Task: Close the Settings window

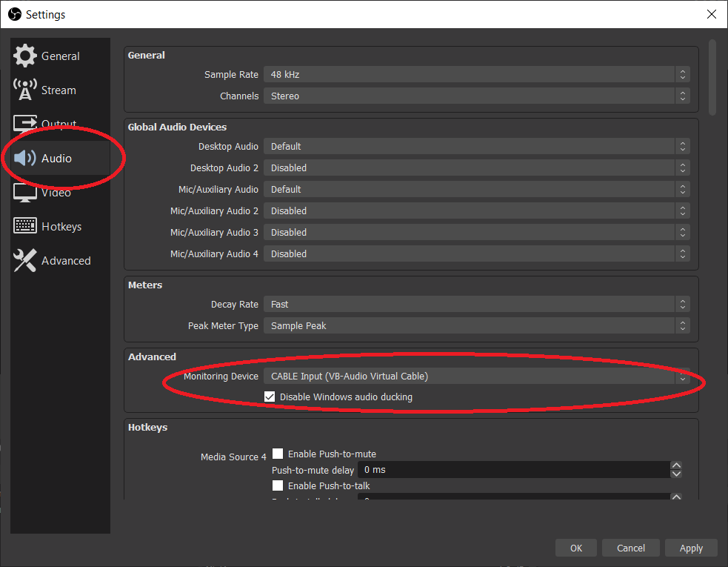Action: click(711, 14)
